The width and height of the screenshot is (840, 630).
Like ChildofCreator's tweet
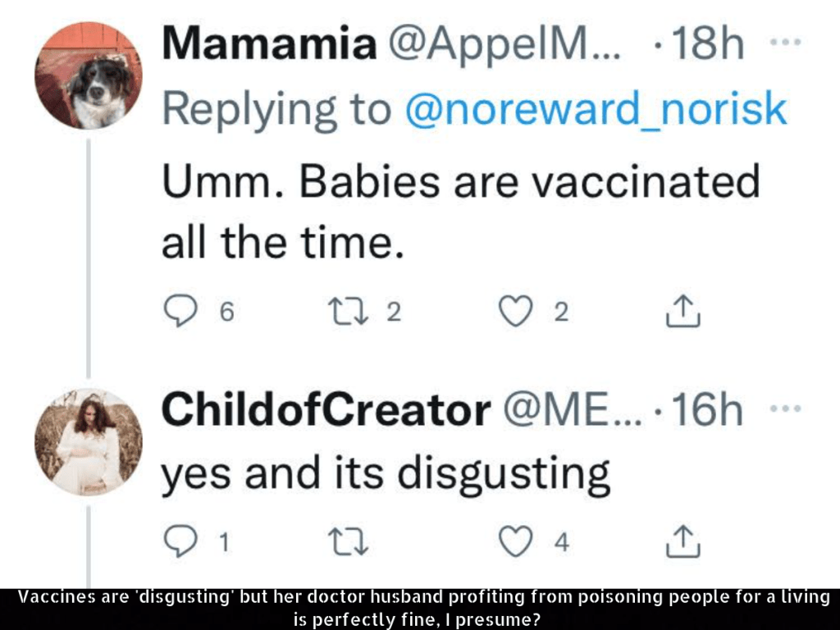pyautogui.click(x=516, y=541)
